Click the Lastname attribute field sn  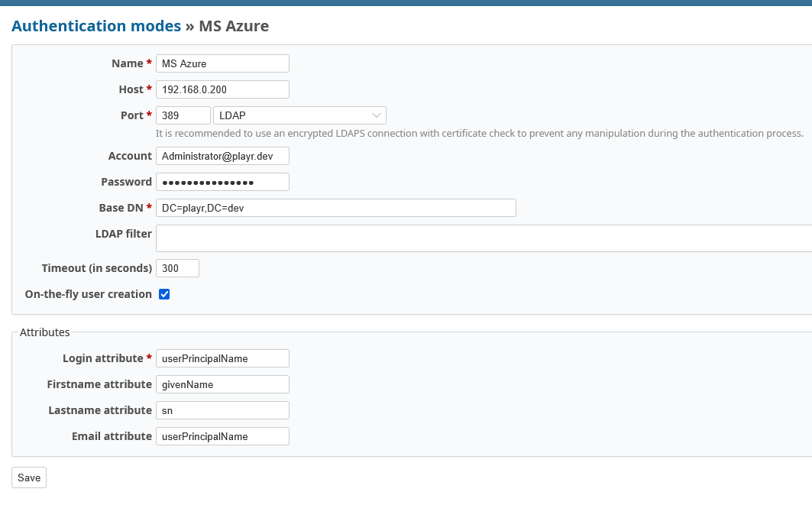pos(222,410)
